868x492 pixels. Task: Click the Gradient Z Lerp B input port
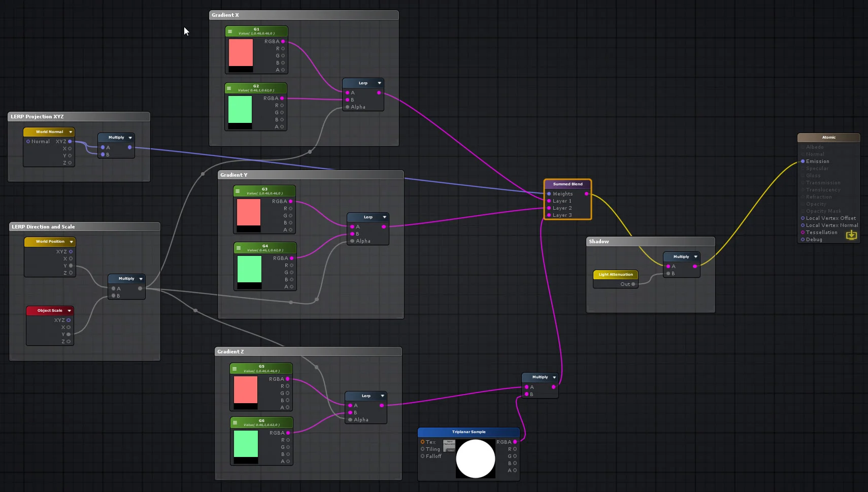click(350, 413)
